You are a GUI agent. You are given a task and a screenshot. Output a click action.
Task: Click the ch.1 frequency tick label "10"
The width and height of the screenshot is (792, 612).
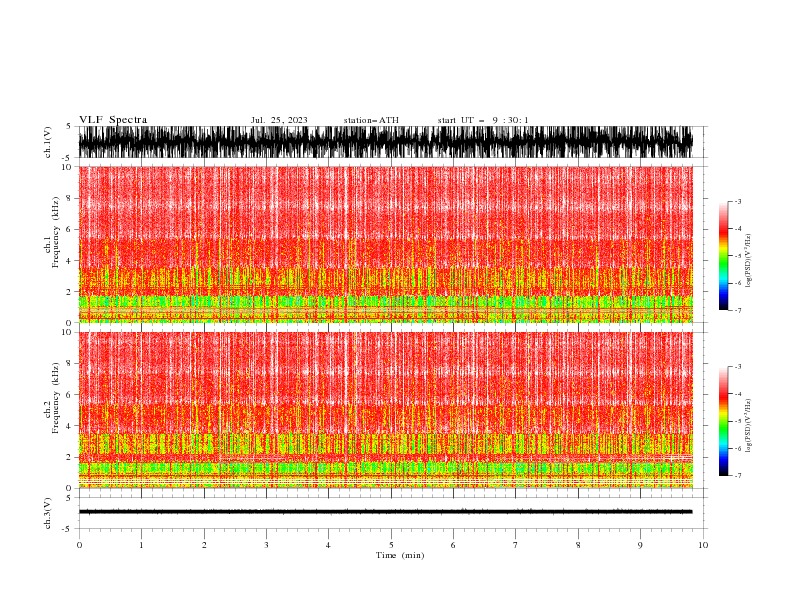click(x=67, y=167)
